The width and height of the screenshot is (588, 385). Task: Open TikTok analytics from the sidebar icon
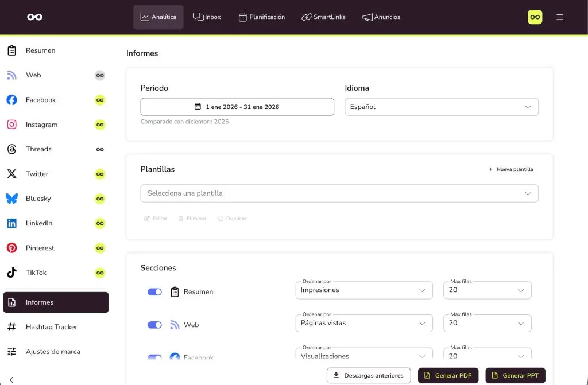pos(11,273)
